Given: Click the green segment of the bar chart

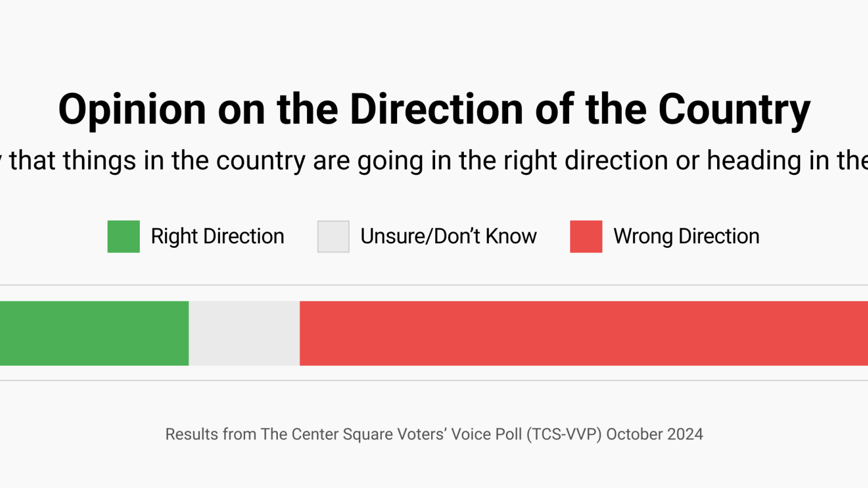Looking at the screenshot, I should (94, 334).
